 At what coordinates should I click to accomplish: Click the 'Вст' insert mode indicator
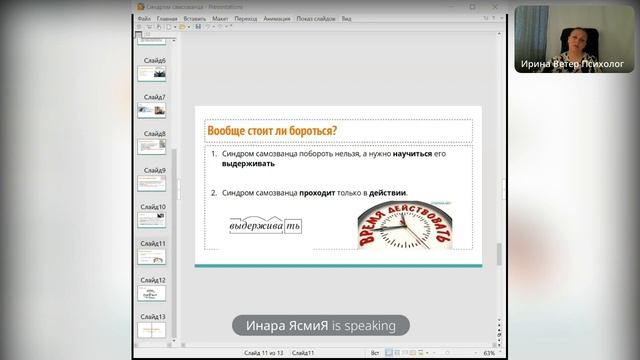[x=375, y=353]
